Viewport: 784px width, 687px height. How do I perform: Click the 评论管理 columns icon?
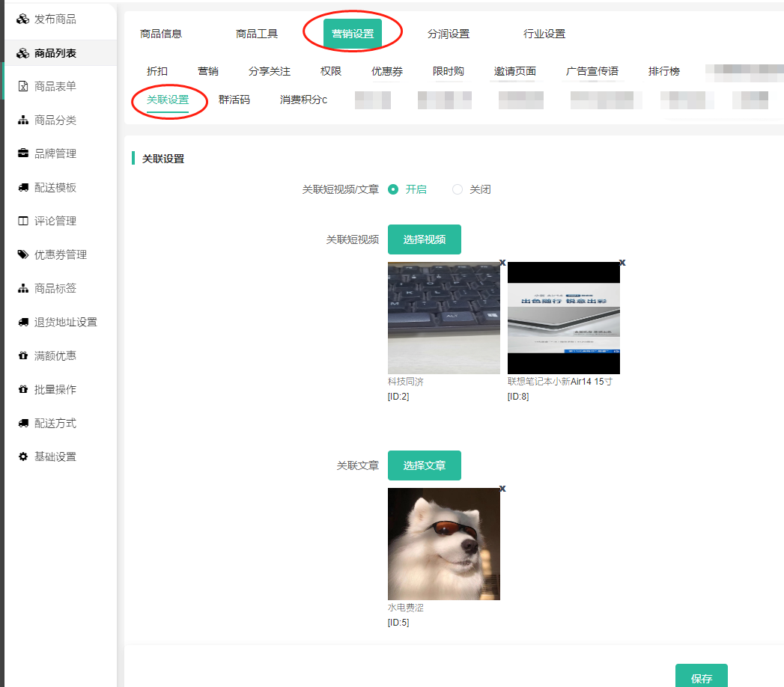(23, 221)
